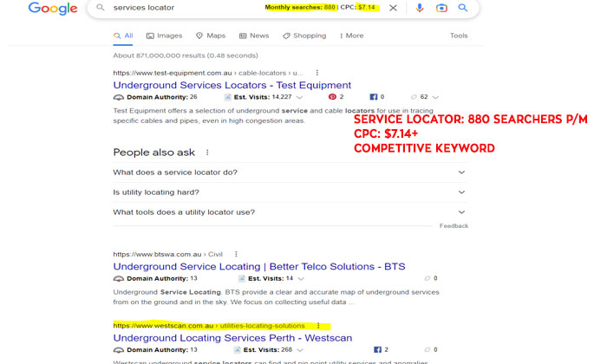The image size is (607, 364).
Task: Open three-dot menu for test-equipment.com.au result
Action: 317,73
